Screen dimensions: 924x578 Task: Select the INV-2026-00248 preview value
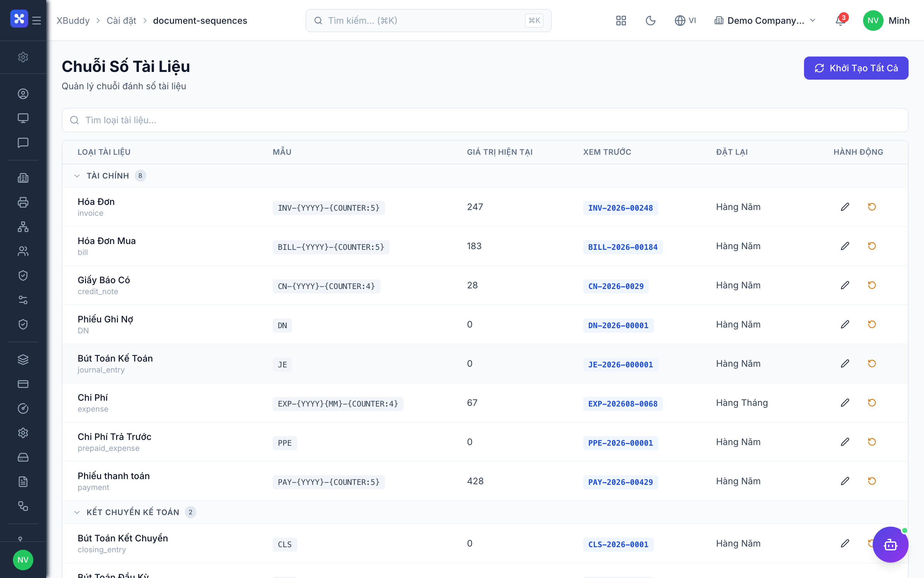(x=620, y=208)
